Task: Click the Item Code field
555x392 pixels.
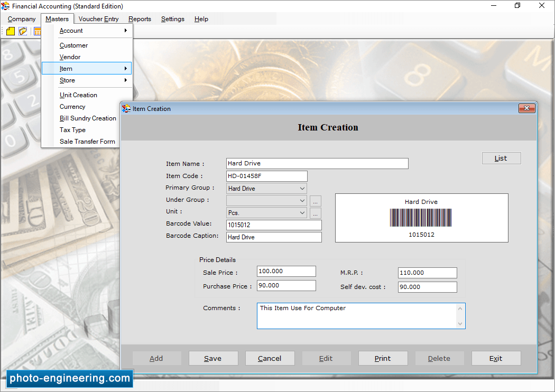Action: click(267, 176)
